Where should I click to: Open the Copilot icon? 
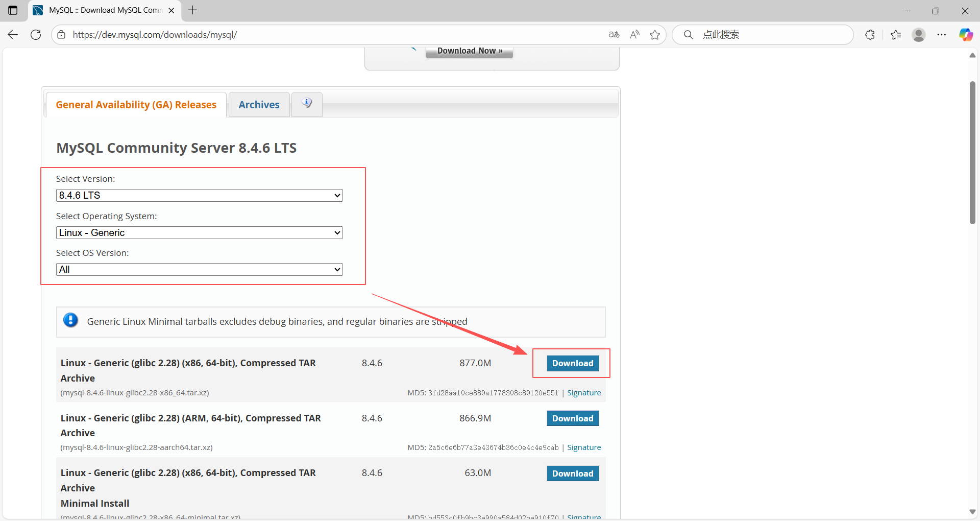966,35
